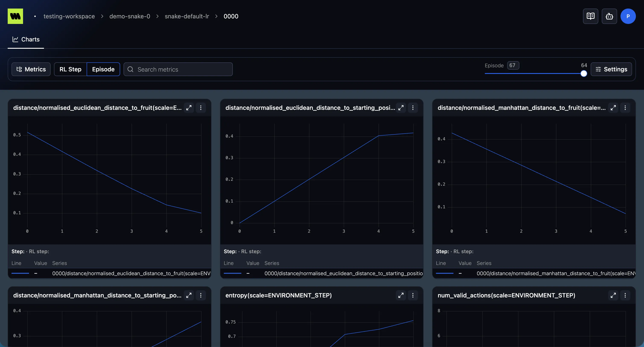644x347 pixels.
Task: Open the robot assistant icon
Action: tap(609, 16)
